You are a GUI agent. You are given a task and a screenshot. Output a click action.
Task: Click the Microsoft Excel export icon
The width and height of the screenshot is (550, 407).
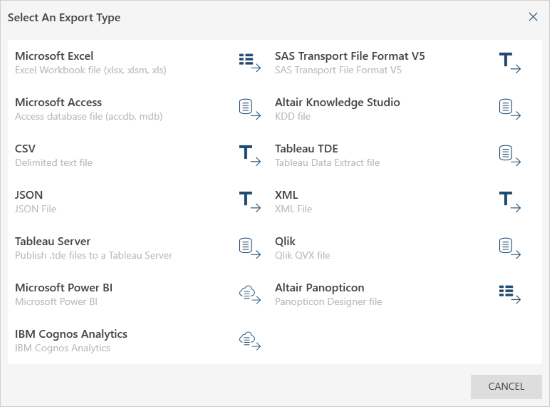coord(250,63)
